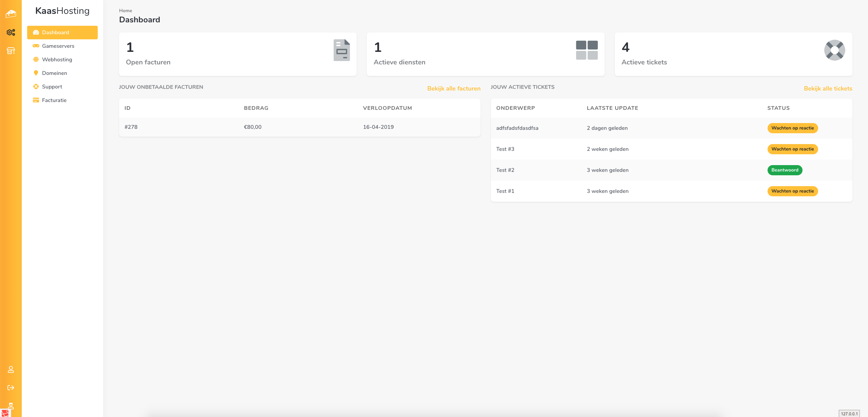Screen dimensions: 868x417
Task: Click the logout arrow icon
Action: [11, 388]
